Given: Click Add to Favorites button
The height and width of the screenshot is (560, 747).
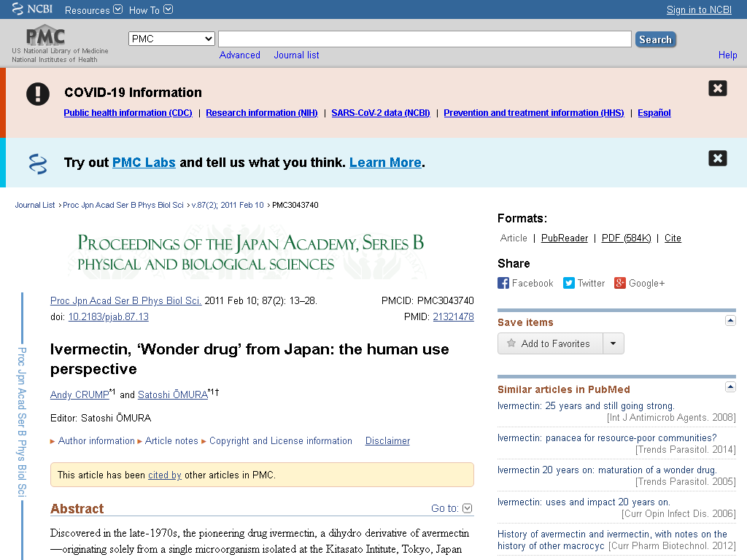Looking at the screenshot, I should pyautogui.click(x=550, y=343).
